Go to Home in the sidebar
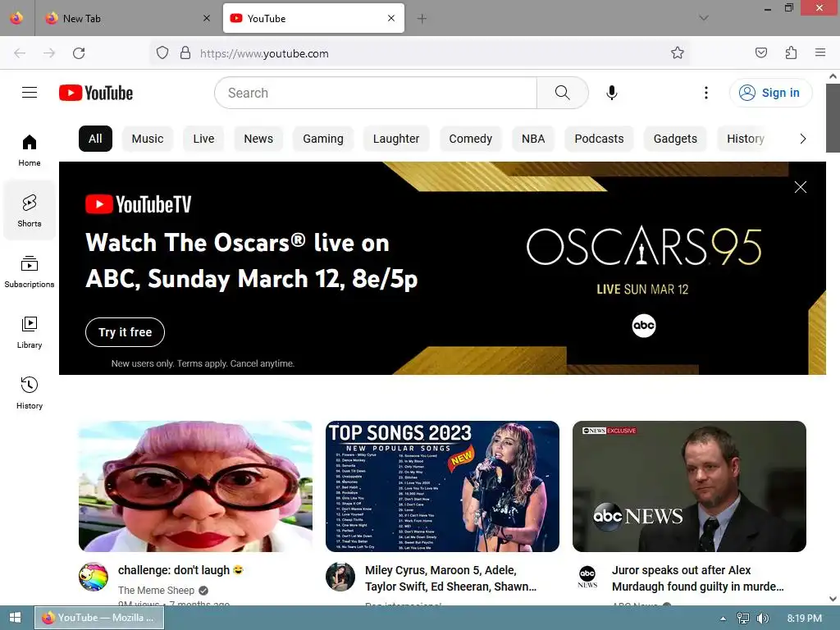This screenshot has height=630, width=840. tap(30, 151)
